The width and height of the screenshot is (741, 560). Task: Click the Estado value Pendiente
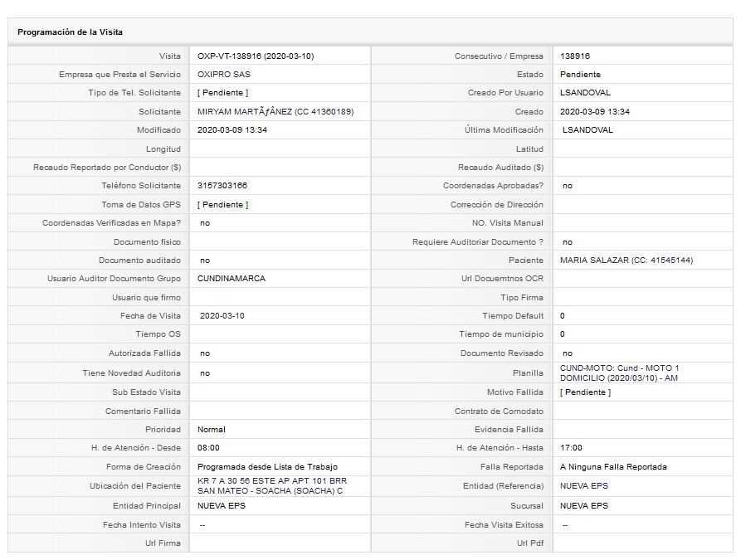(580, 74)
